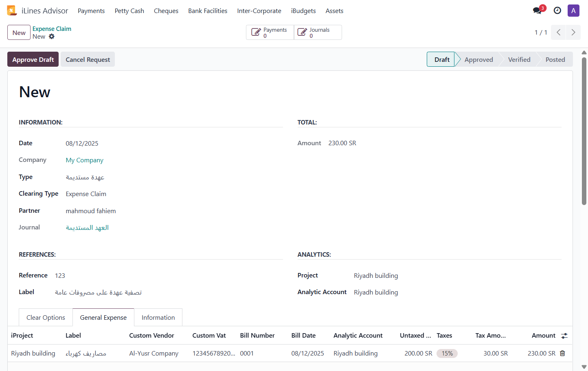Open column settings adjust icon in table header
The height and width of the screenshot is (371, 588).
pyautogui.click(x=564, y=336)
